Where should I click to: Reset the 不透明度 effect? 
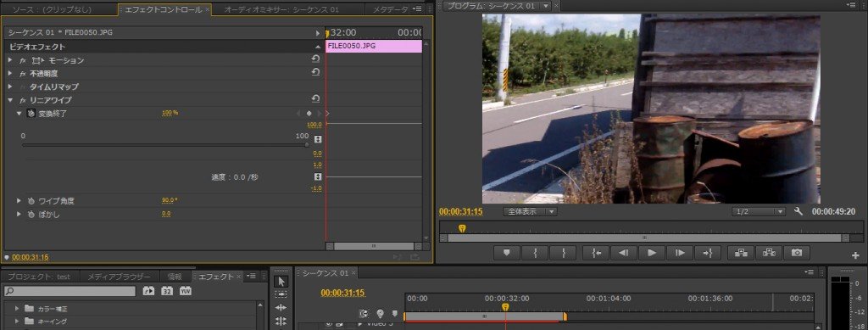[x=315, y=73]
